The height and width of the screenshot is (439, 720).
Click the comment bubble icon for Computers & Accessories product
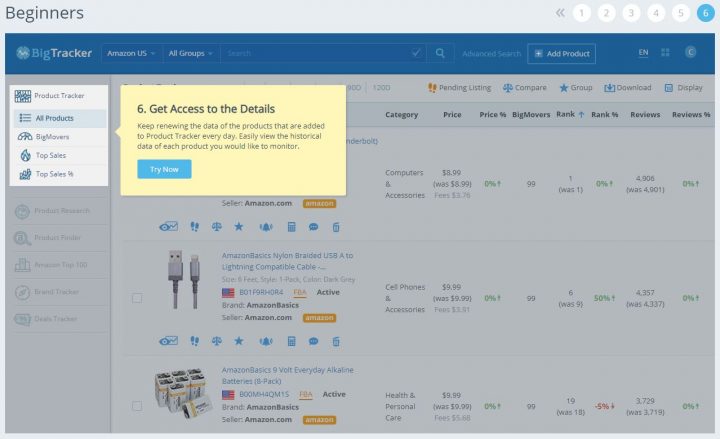[314, 227]
